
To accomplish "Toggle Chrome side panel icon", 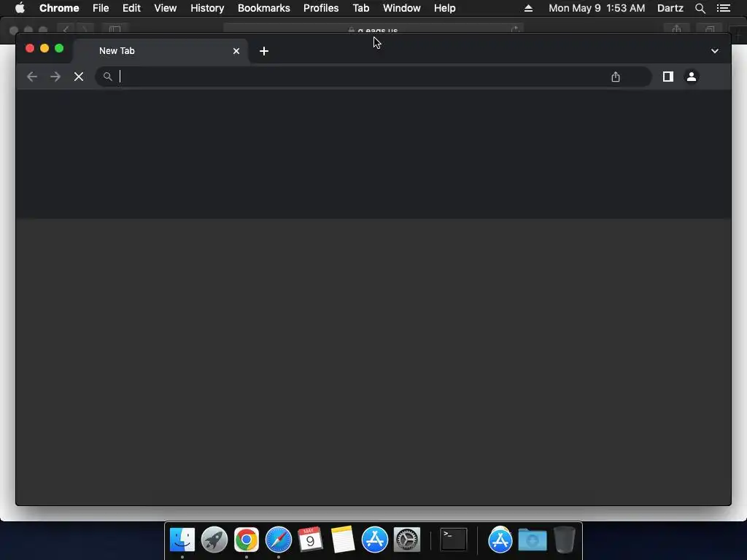I will [668, 77].
